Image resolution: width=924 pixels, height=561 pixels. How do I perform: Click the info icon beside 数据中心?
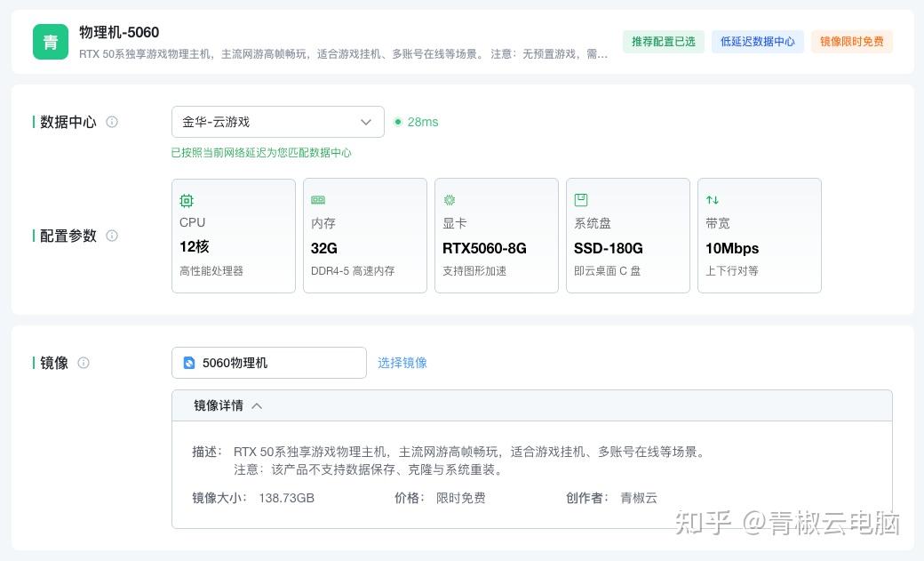112,122
